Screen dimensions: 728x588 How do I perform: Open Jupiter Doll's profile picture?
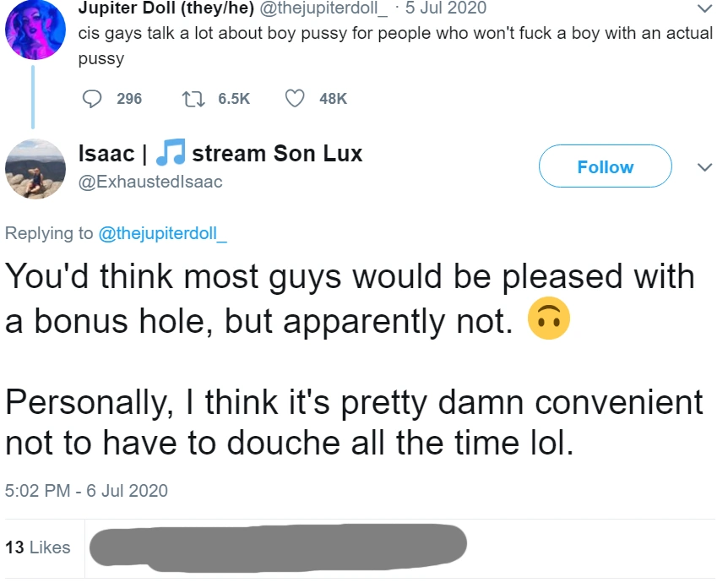pos(32,30)
